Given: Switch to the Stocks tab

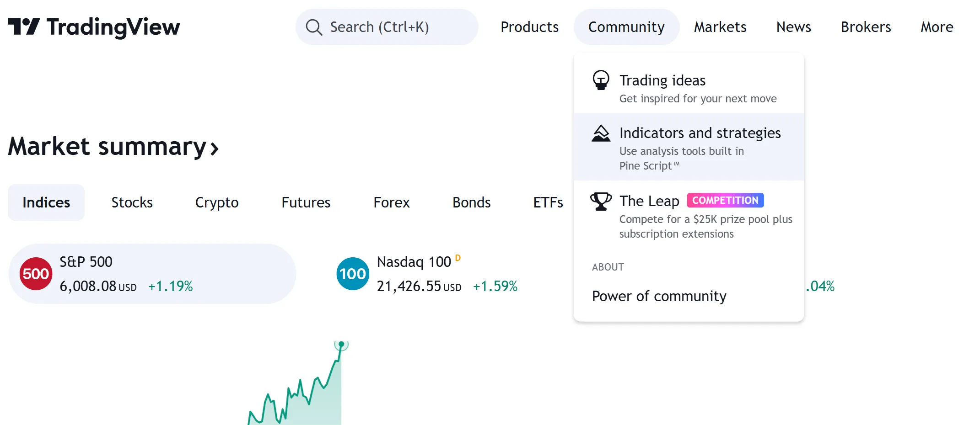Looking at the screenshot, I should [x=132, y=202].
